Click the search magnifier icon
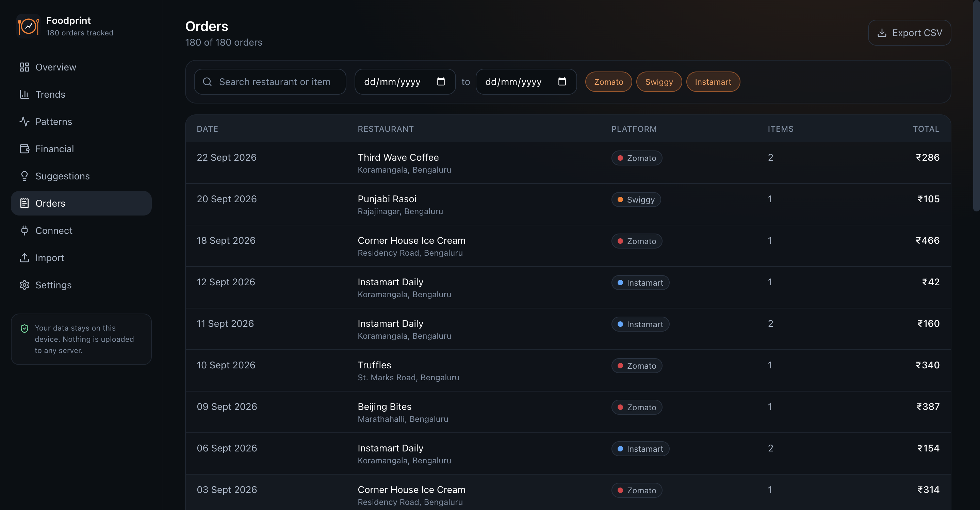The width and height of the screenshot is (980, 510). (x=207, y=82)
